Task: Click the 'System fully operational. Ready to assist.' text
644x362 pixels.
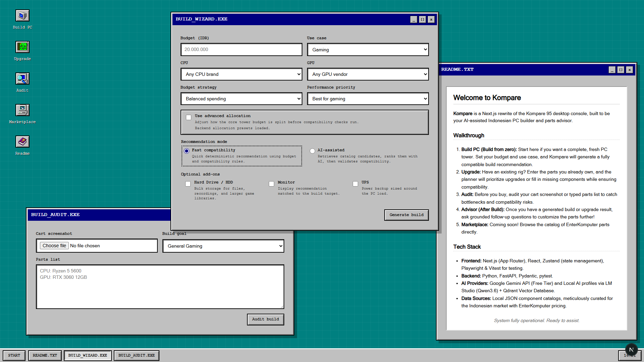Action: tap(537, 320)
